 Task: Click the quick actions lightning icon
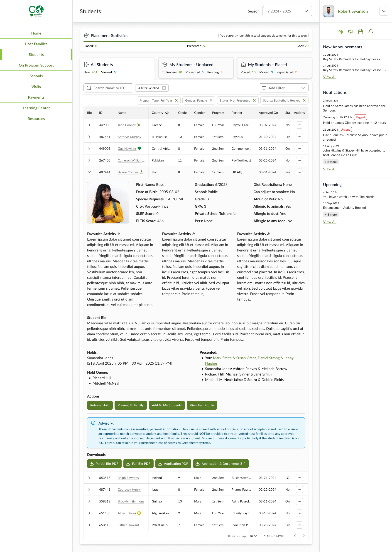click(341, 32)
